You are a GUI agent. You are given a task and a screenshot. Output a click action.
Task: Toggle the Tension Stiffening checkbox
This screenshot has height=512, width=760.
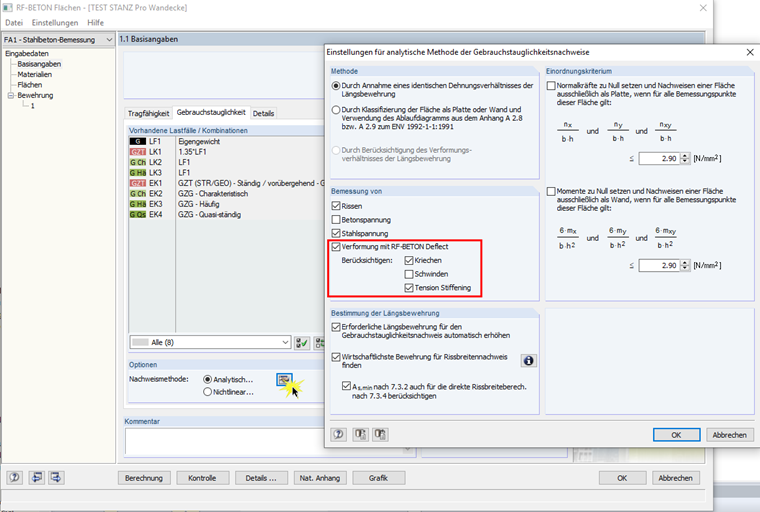(x=409, y=288)
